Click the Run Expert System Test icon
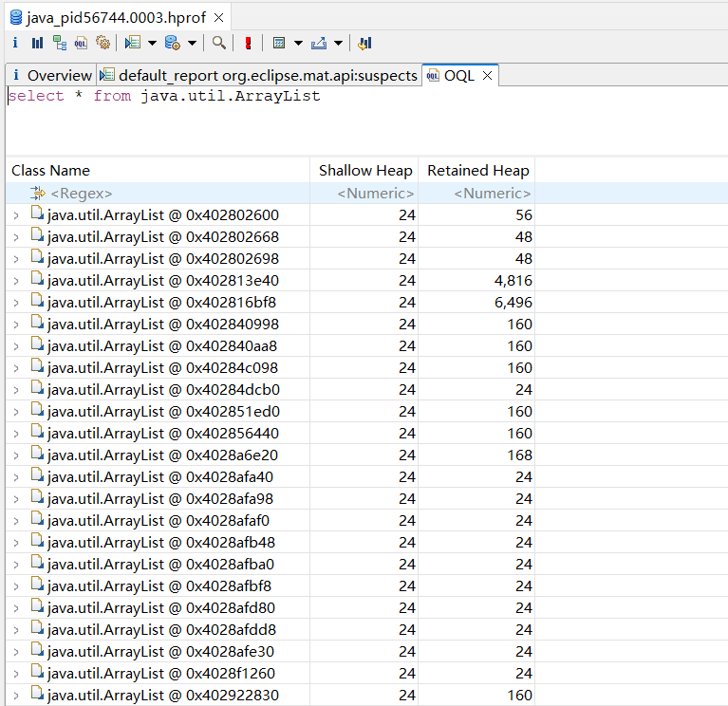Viewport: 728px width, 706px height. [x=133, y=43]
